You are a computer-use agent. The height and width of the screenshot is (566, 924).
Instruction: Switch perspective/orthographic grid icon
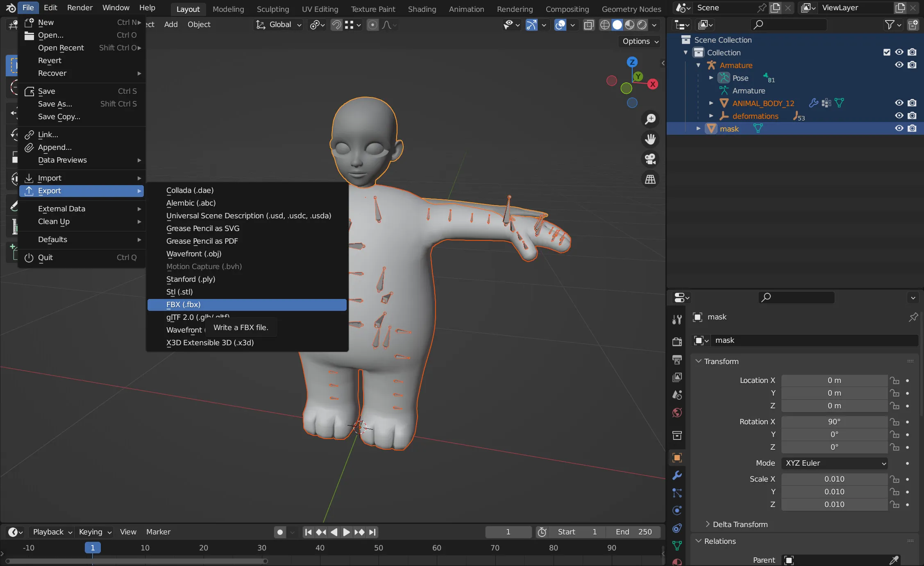point(650,179)
